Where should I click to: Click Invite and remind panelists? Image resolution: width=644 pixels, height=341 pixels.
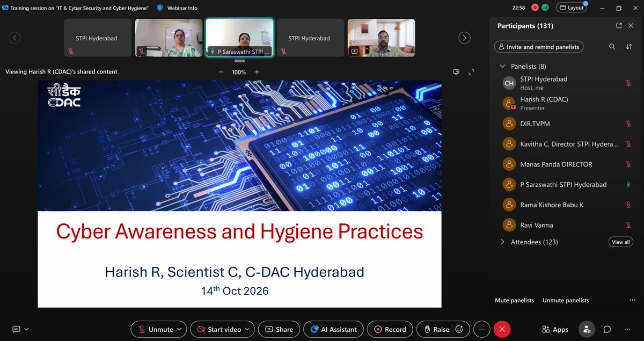coord(538,47)
